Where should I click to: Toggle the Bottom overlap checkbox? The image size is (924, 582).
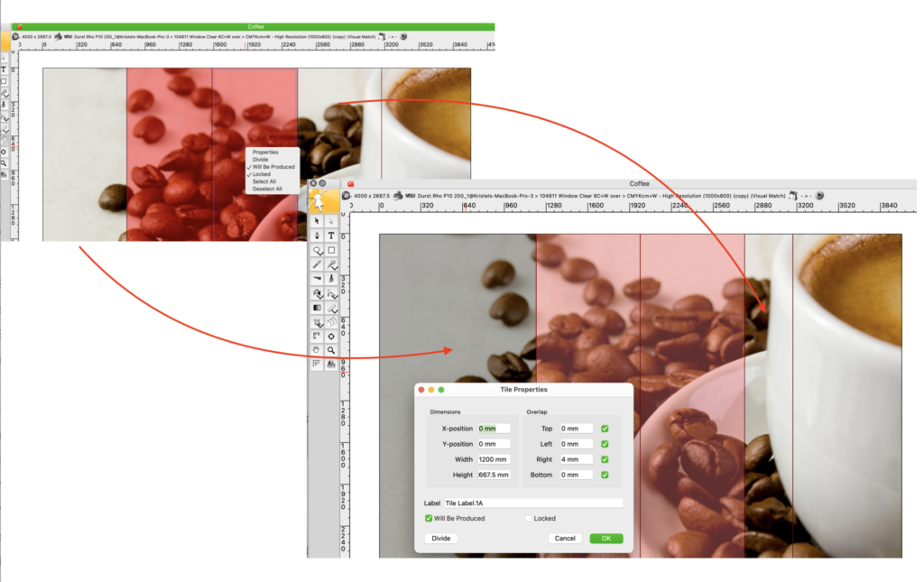click(x=605, y=475)
